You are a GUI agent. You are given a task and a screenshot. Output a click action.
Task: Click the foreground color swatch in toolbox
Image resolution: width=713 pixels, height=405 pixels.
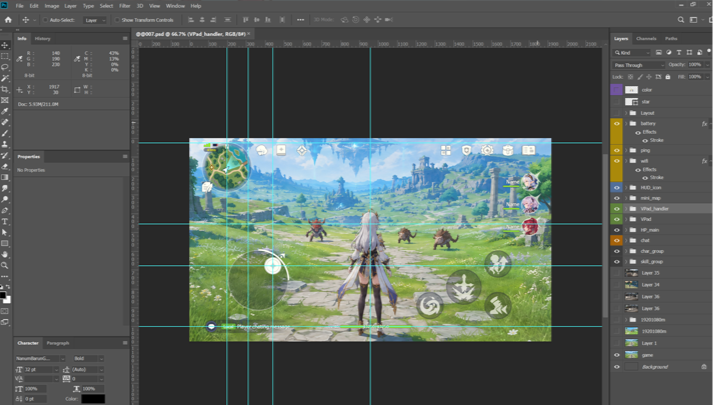click(3, 295)
